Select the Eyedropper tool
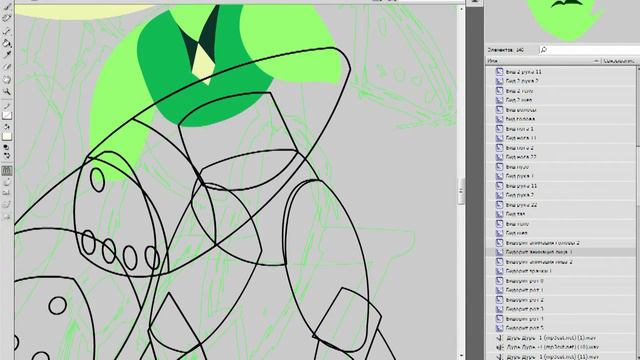Screen dimensions: 640x360 click(7, 55)
